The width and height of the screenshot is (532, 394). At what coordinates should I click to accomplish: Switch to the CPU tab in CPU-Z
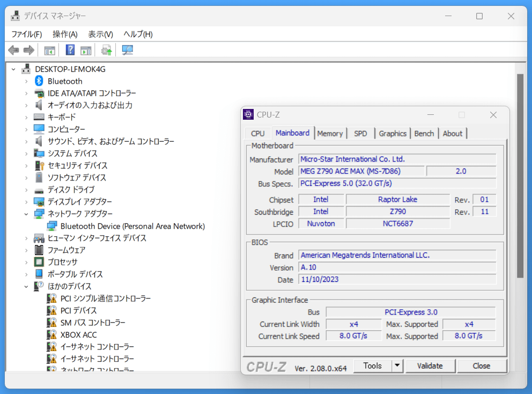(x=257, y=134)
